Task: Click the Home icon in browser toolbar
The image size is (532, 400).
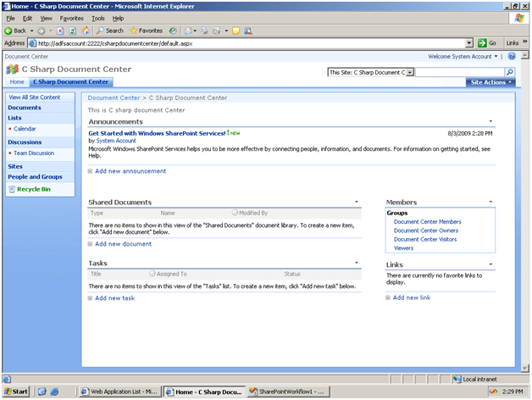Action: pos(85,31)
